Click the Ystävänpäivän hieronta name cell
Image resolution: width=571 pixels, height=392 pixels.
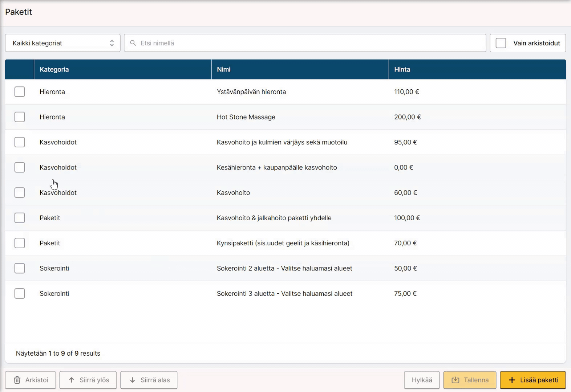click(251, 92)
